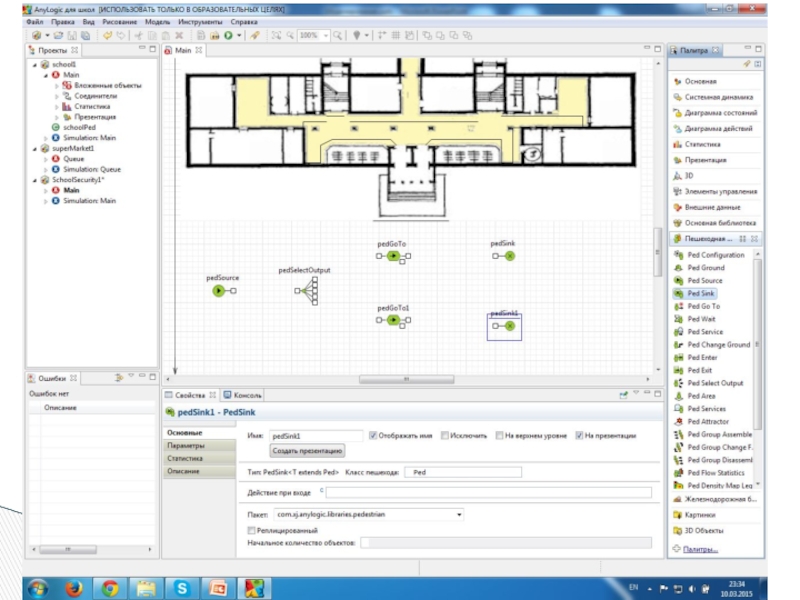The width and height of the screenshot is (800, 600).
Task: Open the 'Пакет' package dropdown
Action: [x=459, y=514]
